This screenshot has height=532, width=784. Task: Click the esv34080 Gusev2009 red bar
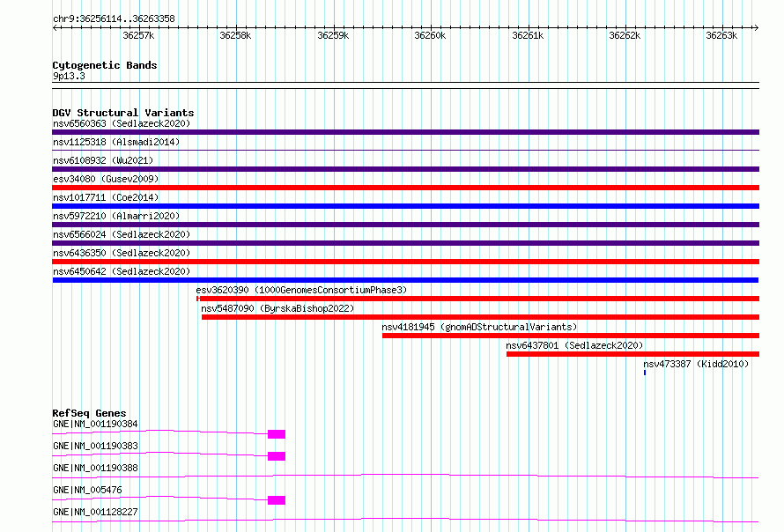405,188
